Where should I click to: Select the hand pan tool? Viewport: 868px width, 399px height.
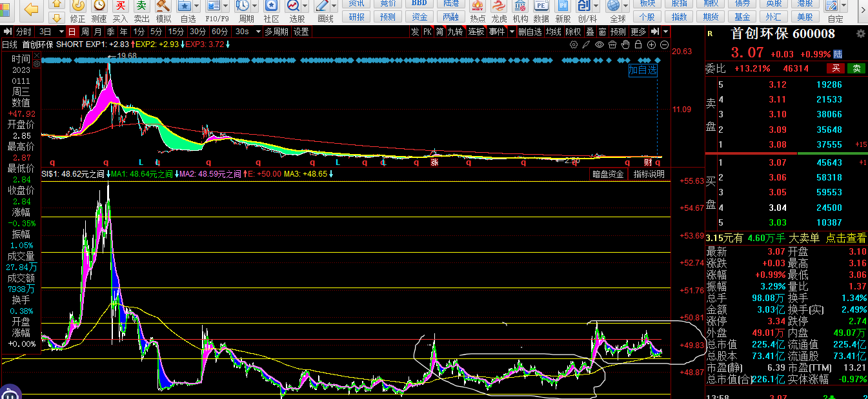pos(625,44)
